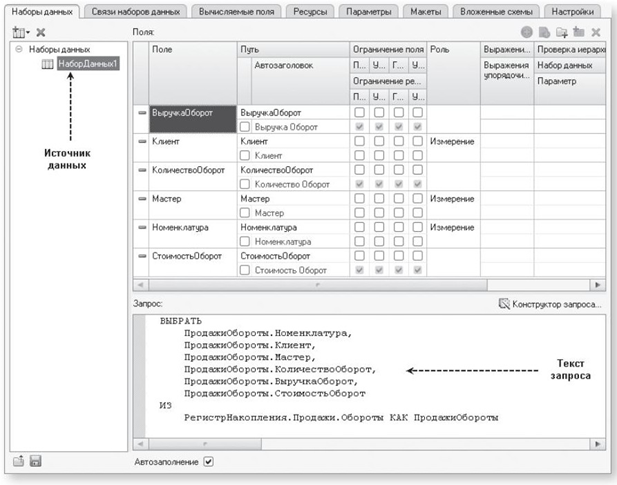Click the dash icon beside ВыручкаОборот
The height and width of the screenshot is (485, 617).
142,112
